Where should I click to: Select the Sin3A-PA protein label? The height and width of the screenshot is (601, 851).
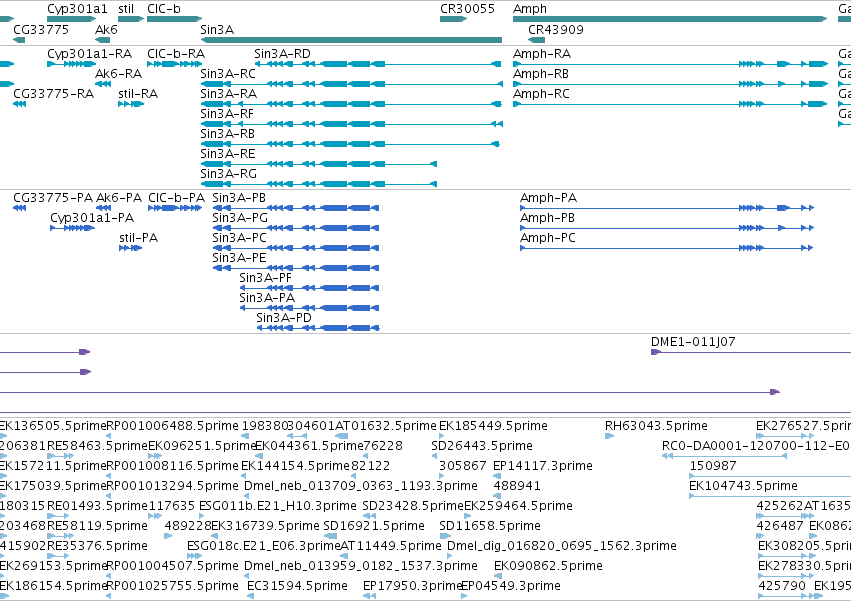(x=267, y=299)
